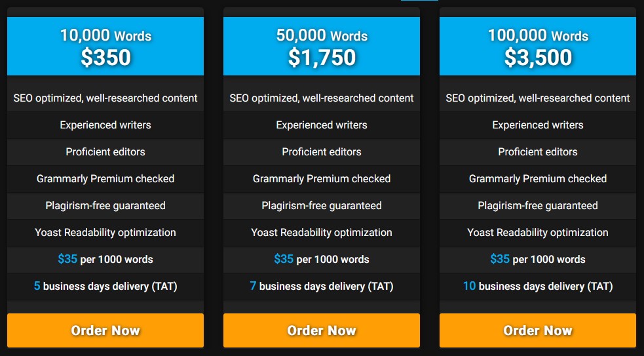Click Grammarly Premium checked in 50,000 plan
644x356 pixels.
(x=322, y=179)
